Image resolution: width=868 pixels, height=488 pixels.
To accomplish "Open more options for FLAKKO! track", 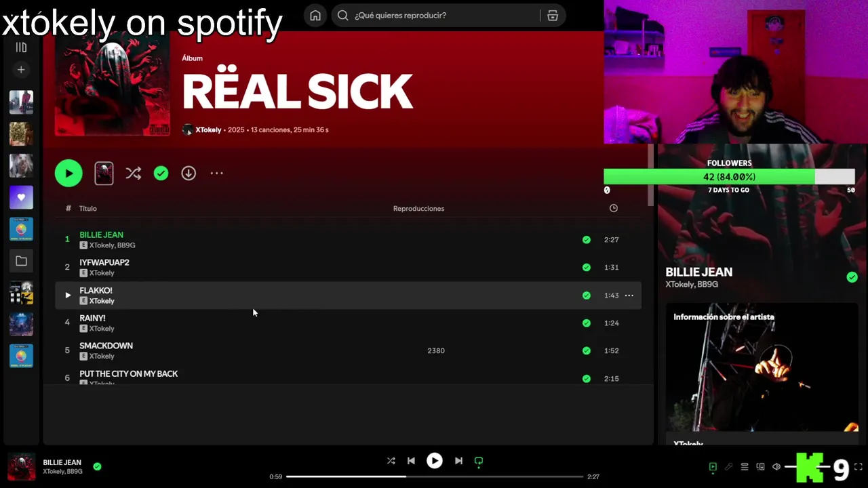I will coord(629,296).
